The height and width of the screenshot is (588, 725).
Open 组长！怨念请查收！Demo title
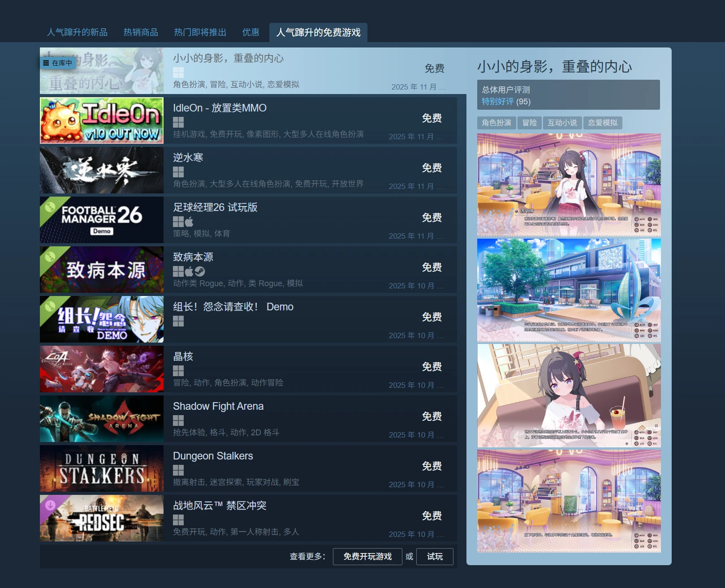click(233, 307)
